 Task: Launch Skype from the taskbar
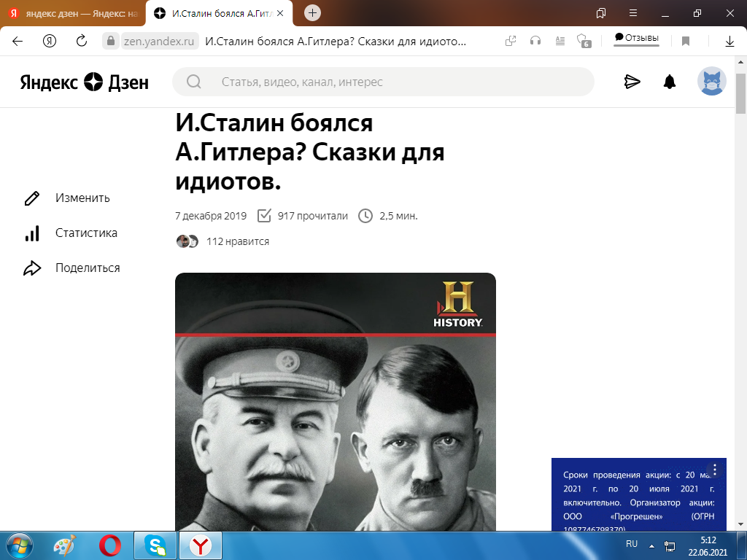pos(156,545)
